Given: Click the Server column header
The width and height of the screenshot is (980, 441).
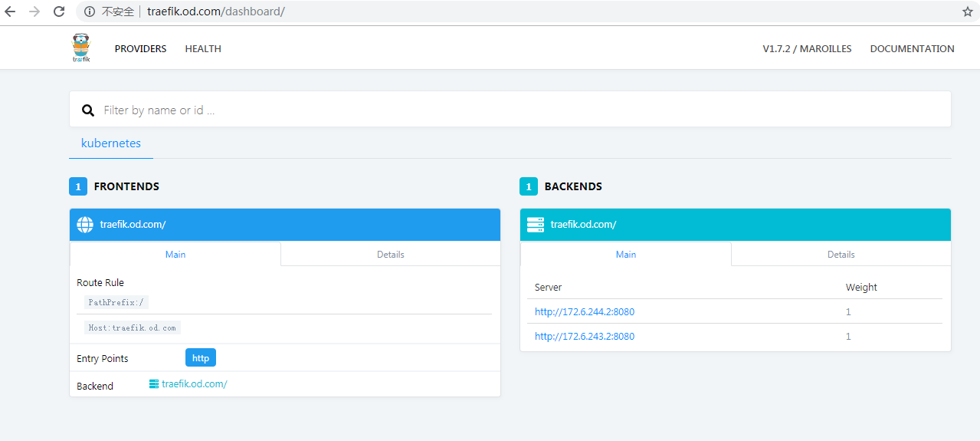Looking at the screenshot, I should point(549,288).
